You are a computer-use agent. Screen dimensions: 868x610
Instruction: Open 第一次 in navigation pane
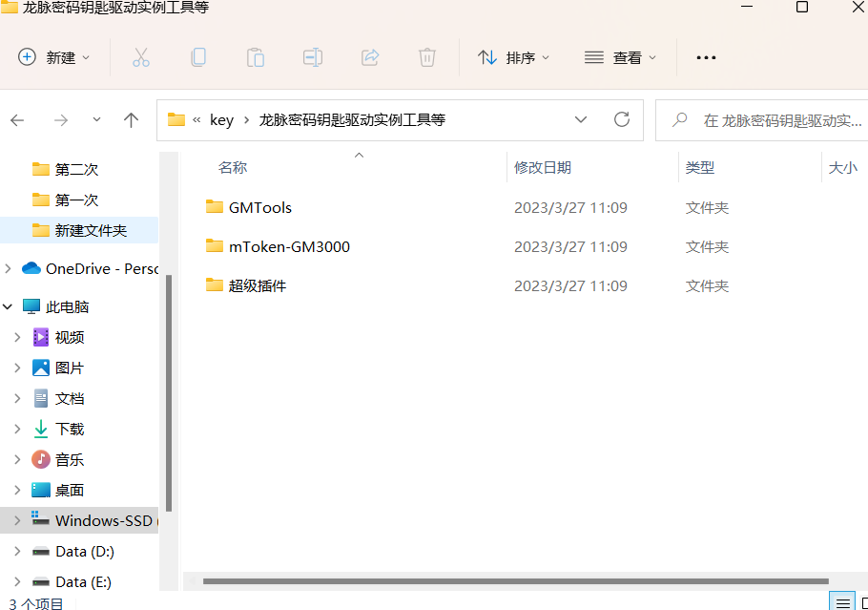tap(76, 200)
